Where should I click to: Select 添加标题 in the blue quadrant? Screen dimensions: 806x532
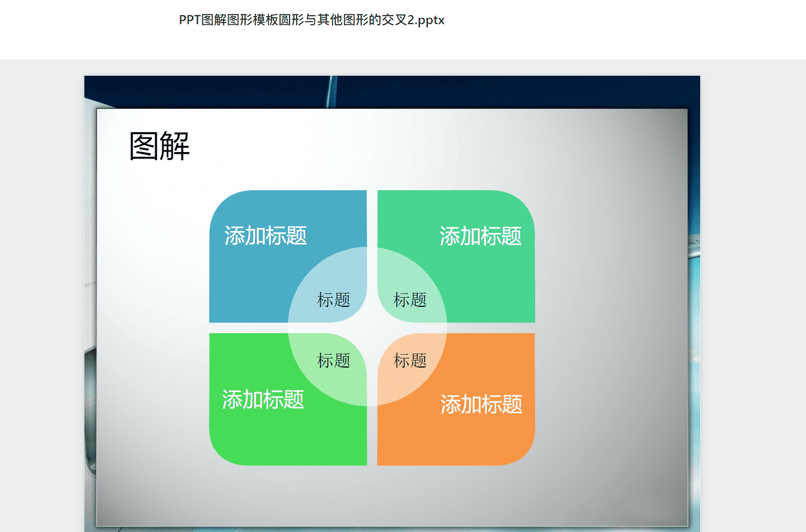265,236
